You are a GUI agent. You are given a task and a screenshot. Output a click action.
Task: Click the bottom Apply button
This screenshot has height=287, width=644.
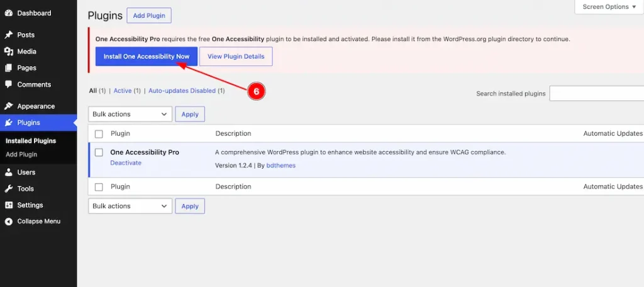click(190, 206)
